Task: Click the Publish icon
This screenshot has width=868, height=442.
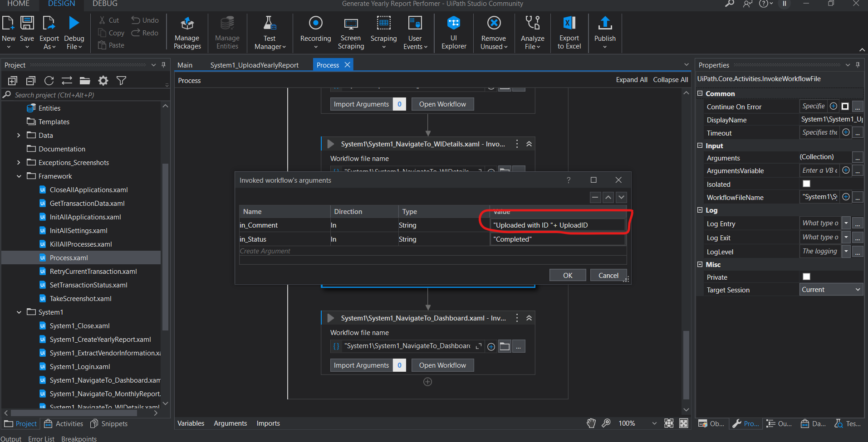Action: pos(605,23)
